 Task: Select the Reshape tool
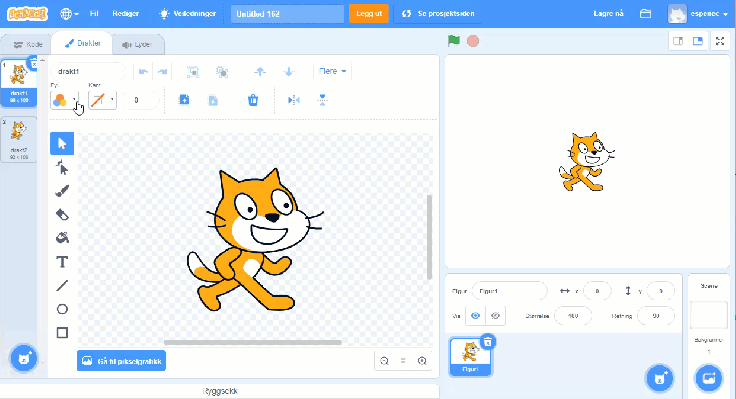62,167
